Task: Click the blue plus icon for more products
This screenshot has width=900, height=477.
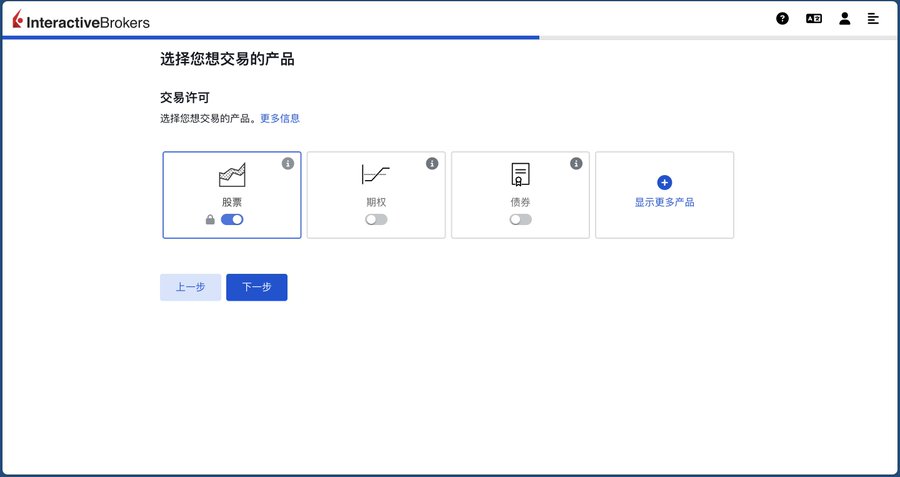Action: point(664,183)
